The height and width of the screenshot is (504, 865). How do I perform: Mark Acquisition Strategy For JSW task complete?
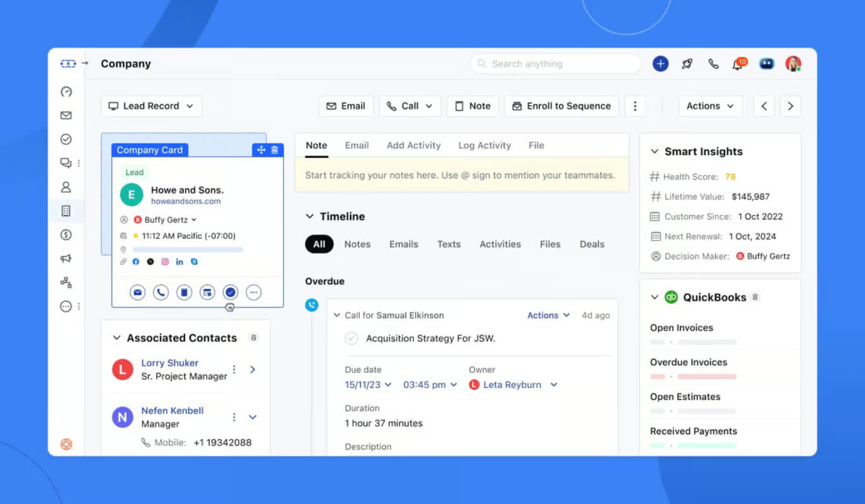pyautogui.click(x=352, y=338)
